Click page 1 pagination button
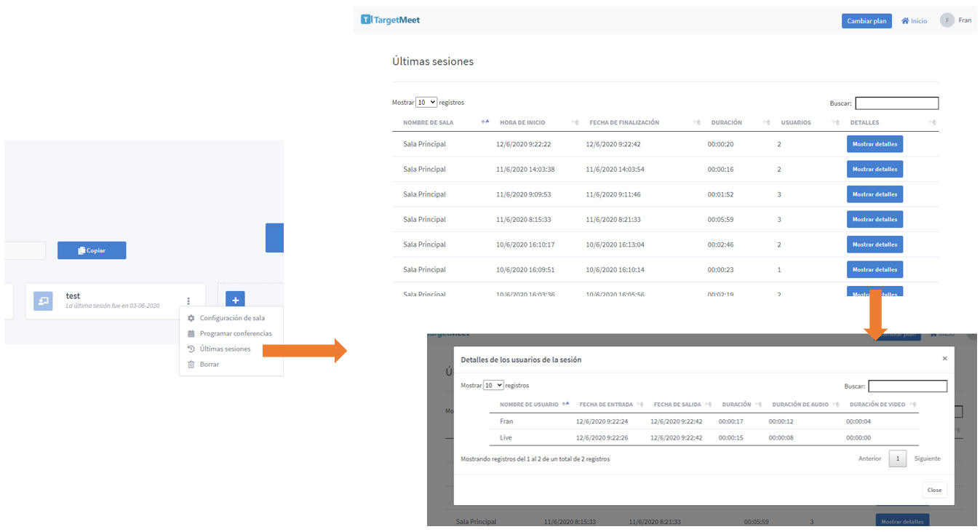Image resolution: width=980 pixels, height=532 pixels. point(898,458)
